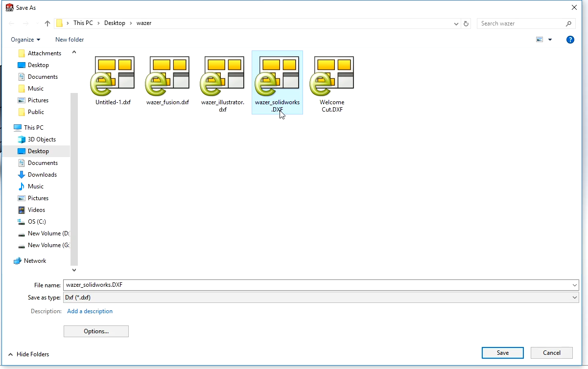Expand the recent locations dropdown
Image resolution: width=588 pixels, height=369 pixels.
tap(456, 23)
